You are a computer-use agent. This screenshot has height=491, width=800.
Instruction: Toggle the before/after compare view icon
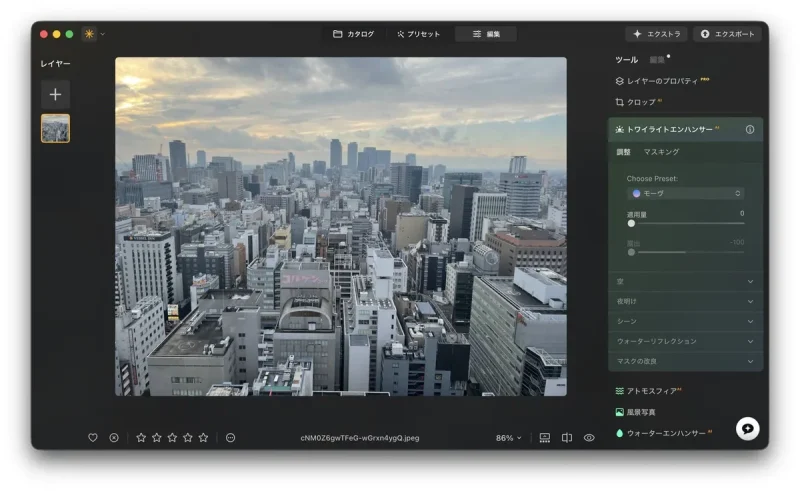pos(567,438)
